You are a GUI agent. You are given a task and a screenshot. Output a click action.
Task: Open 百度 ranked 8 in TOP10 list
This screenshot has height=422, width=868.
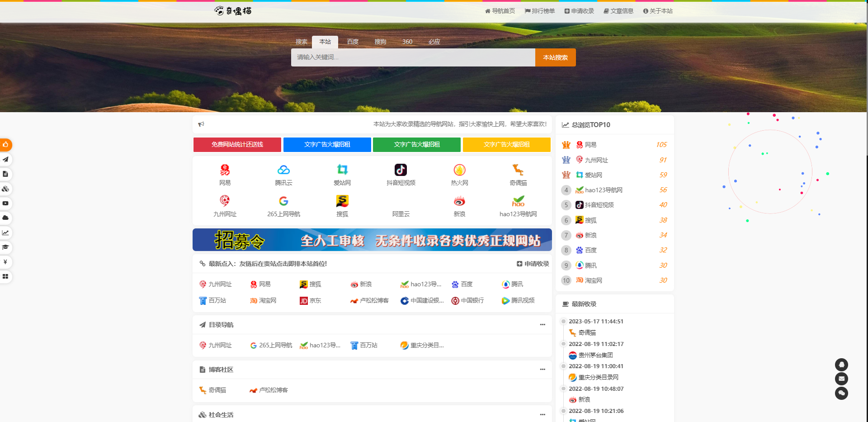(586, 250)
